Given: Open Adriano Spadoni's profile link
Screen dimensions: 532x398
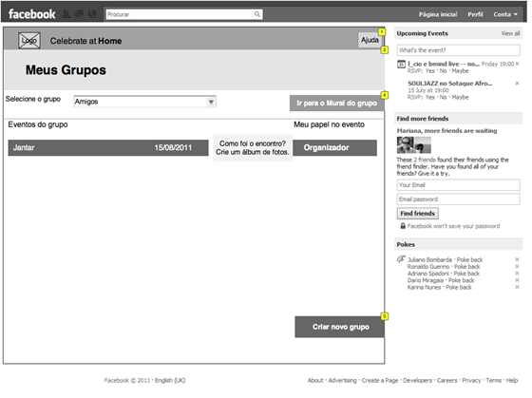Looking at the screenshot, I should 427,274.
